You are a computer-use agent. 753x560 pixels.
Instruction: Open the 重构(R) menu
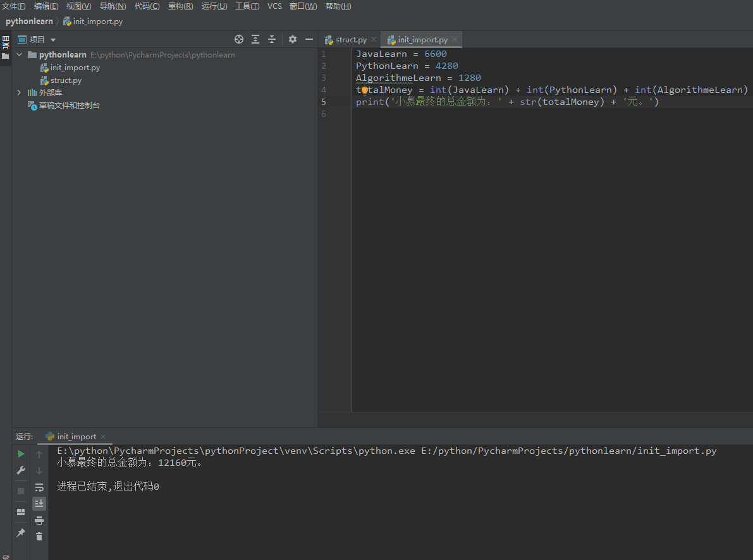coord(181,6)
